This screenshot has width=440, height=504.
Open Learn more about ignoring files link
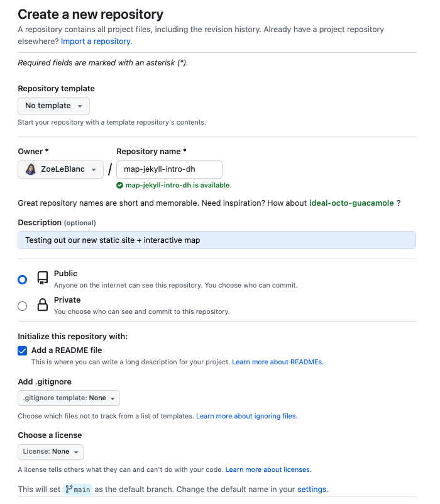point(246,417)
